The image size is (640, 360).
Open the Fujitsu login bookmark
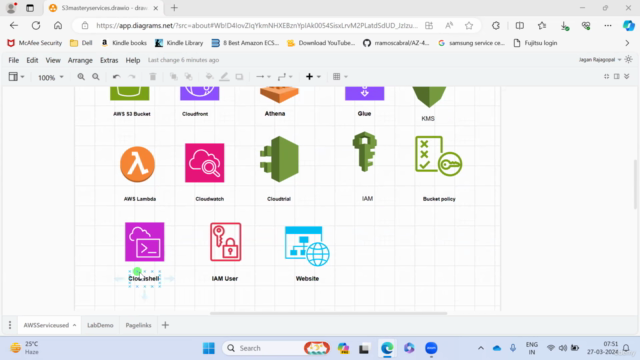tap(535, 43)
